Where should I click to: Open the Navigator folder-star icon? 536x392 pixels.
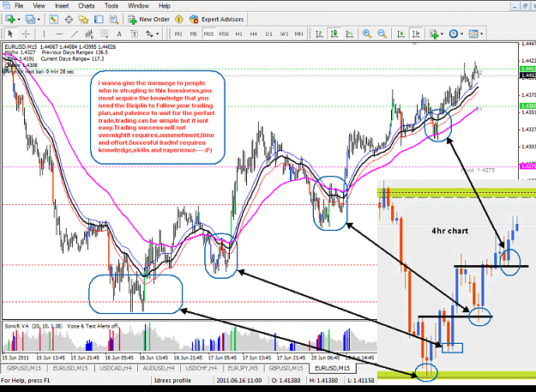[x=84, y=20]
